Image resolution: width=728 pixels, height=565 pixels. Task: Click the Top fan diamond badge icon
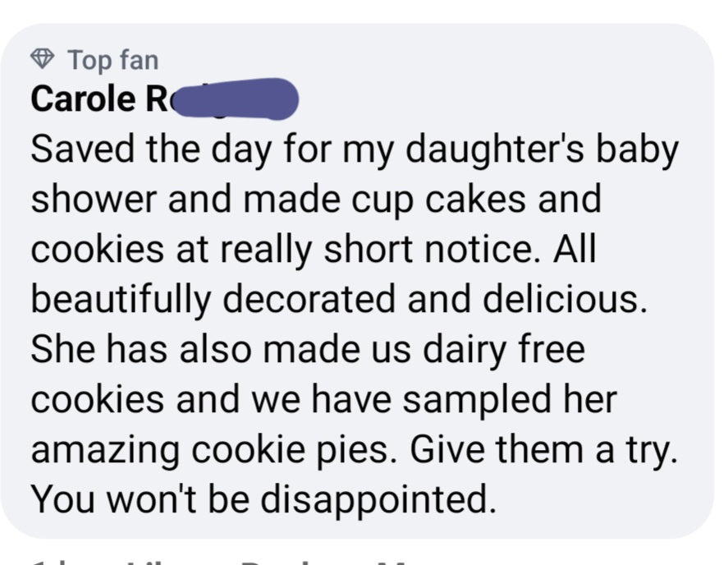[43, 59]
